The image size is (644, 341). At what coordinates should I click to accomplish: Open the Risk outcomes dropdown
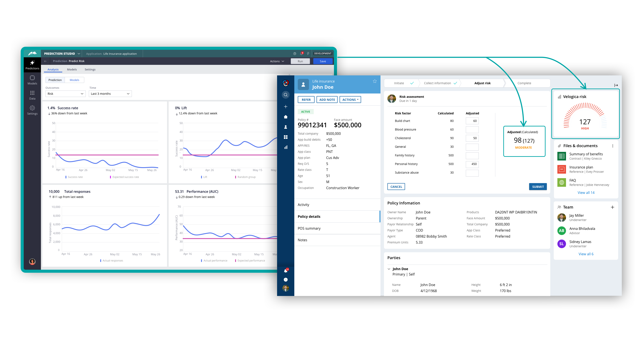click(65, 93)
